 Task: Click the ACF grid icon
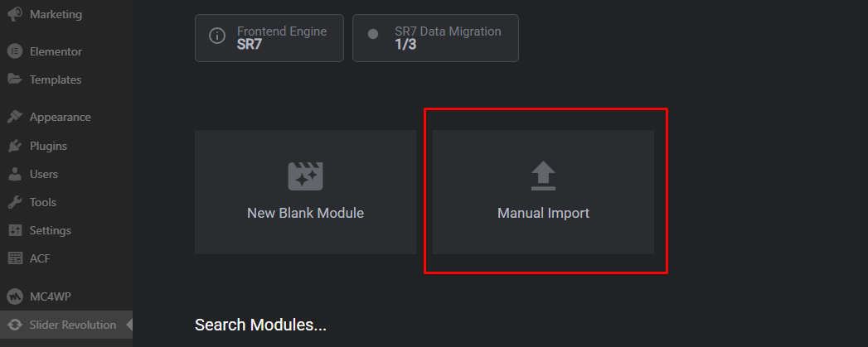point(14,258)
